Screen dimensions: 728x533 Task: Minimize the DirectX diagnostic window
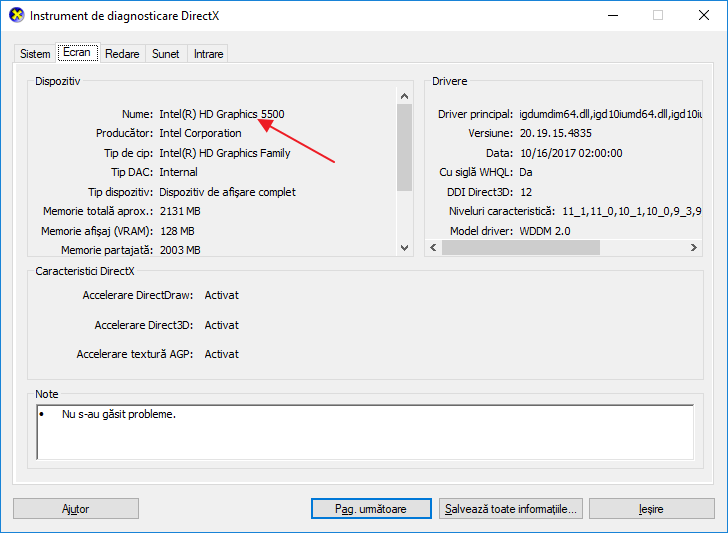pyautogui.click(x=613, y=15)
